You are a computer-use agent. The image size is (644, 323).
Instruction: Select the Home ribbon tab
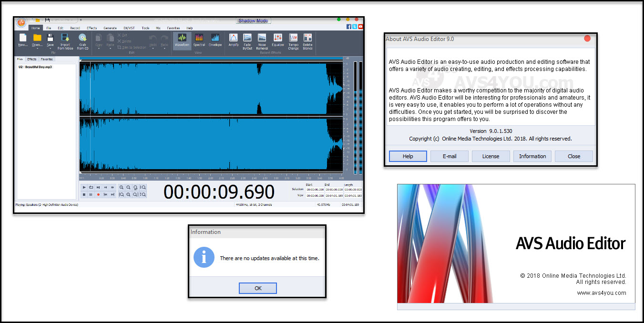click(x=36, y=28)
